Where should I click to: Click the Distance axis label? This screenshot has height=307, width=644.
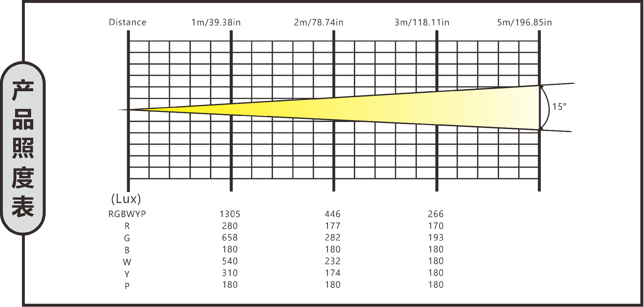127,22
